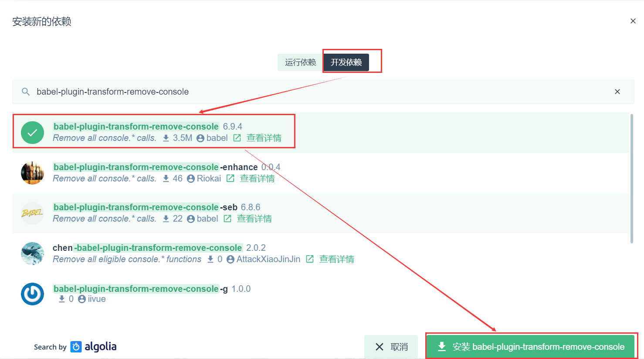Screen dimensions: 644x359
Task: Open the external link icon for the chen-babel package
Action: pos(310,259)
